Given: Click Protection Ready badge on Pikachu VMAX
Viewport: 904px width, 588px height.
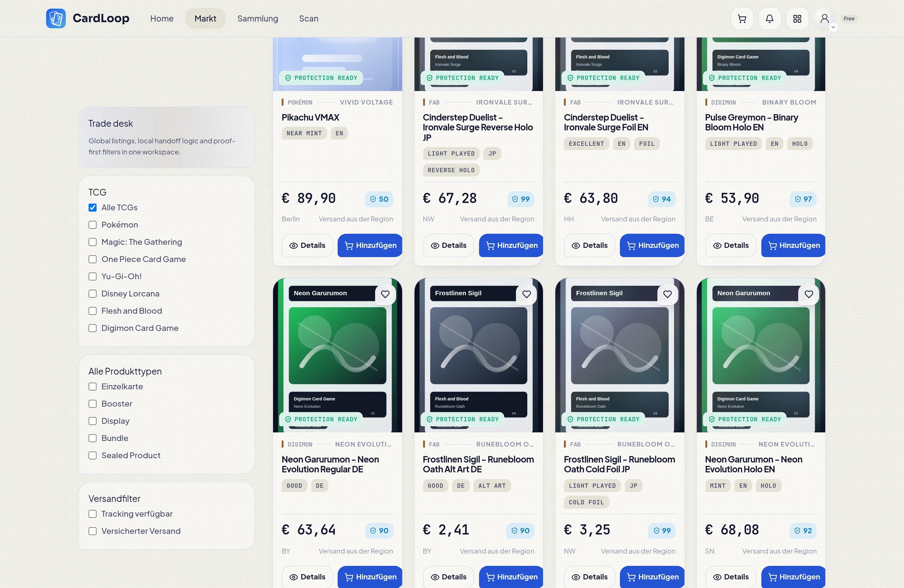Looking at the screenshot, I should (x=321, y=78).
